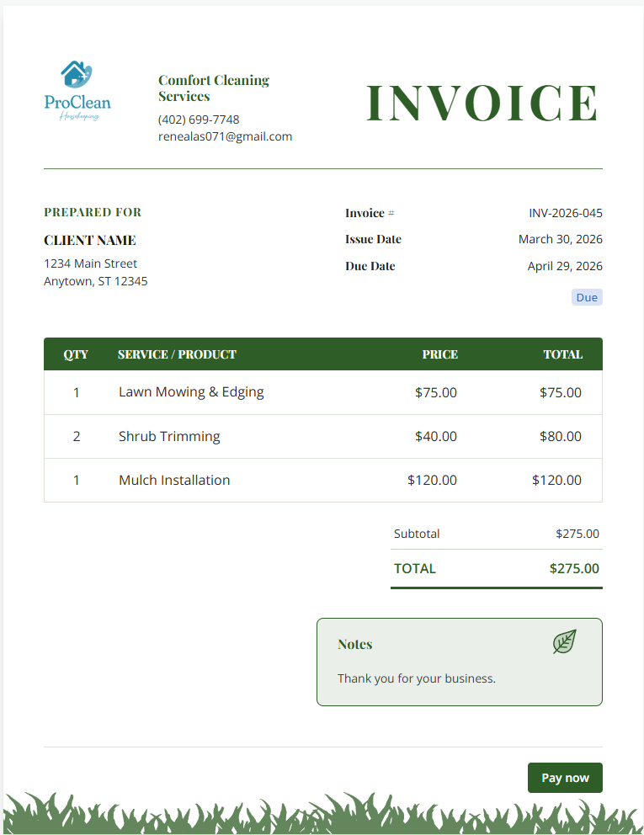Screen dimensions: 644x835
Task: Click the Due Date label
Action: click(x=370, y=266)
